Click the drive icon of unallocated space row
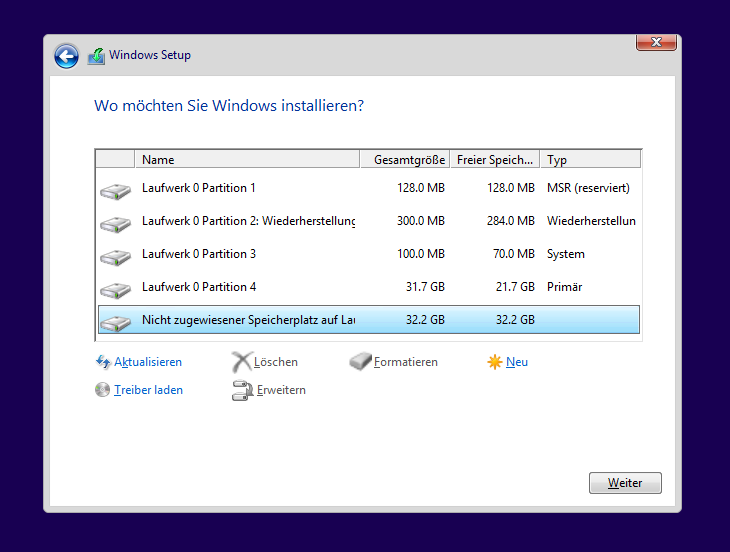 click(x=115, y=323)
